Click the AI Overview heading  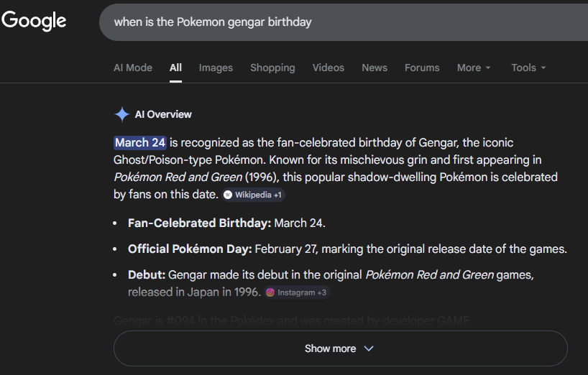pos(163,114)
